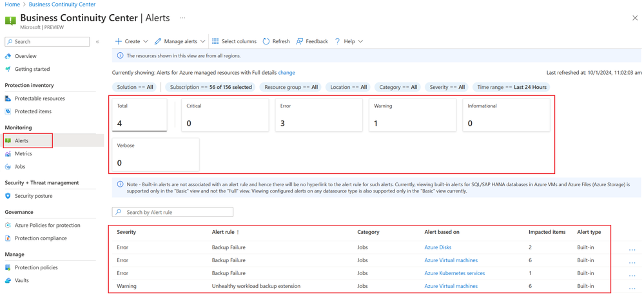The image size is (644, 297).
Task: Sort by the Alert rule column header
Action: point(226,232)
